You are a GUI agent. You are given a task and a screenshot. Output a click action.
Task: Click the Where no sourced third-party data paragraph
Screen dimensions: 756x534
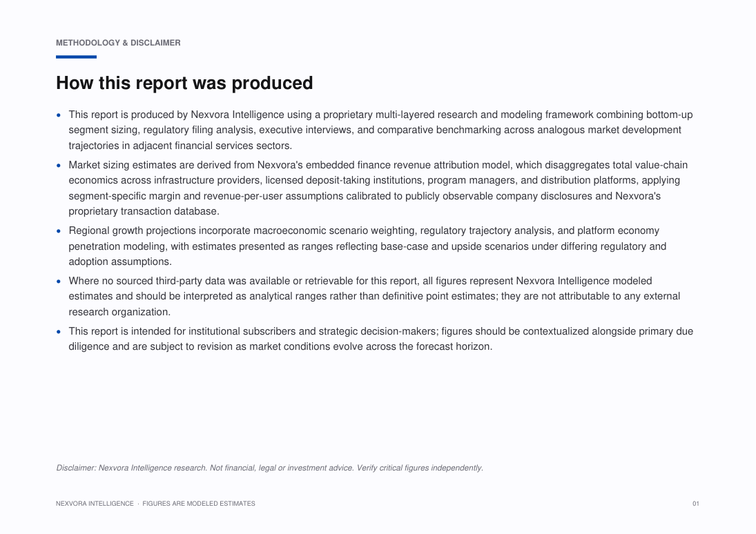tap(374, 297)
